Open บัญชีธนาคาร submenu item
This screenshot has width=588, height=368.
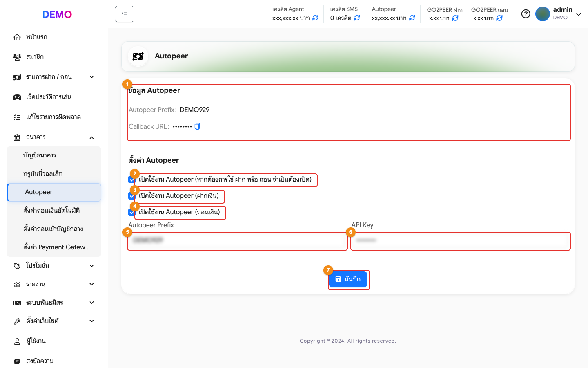[x=54, y=155]
